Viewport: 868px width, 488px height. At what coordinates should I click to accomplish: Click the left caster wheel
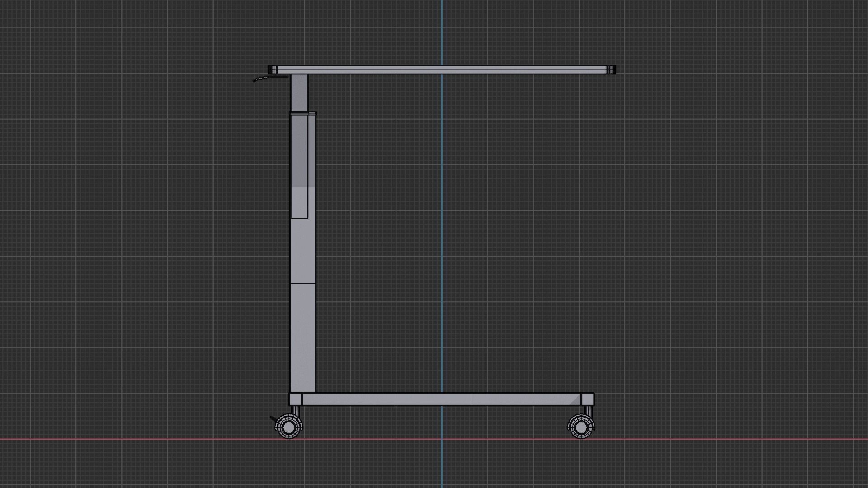coord(288,427)
